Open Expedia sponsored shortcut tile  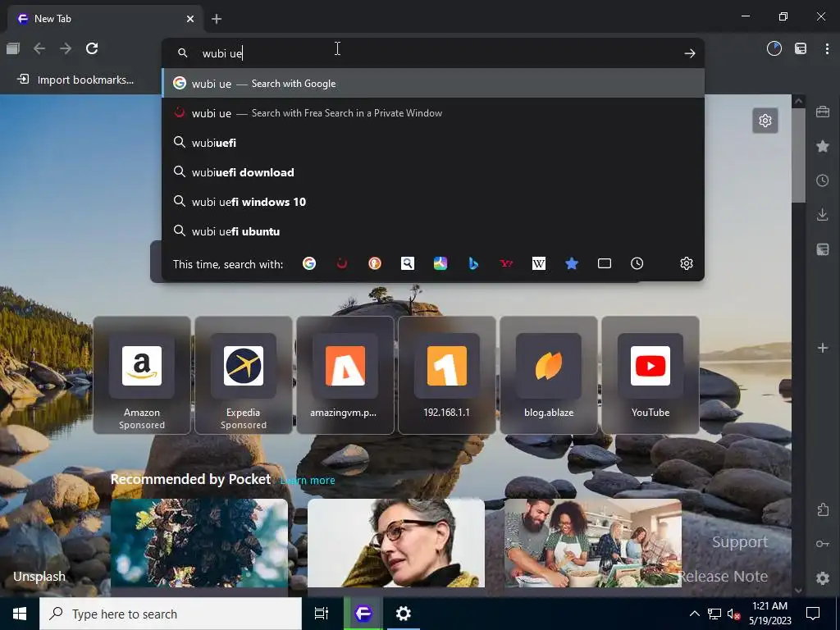tap(243, 375)
